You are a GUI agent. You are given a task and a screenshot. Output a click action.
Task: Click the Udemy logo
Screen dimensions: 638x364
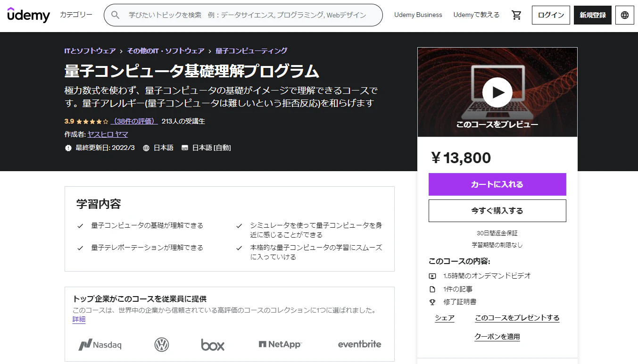(29, 15)
